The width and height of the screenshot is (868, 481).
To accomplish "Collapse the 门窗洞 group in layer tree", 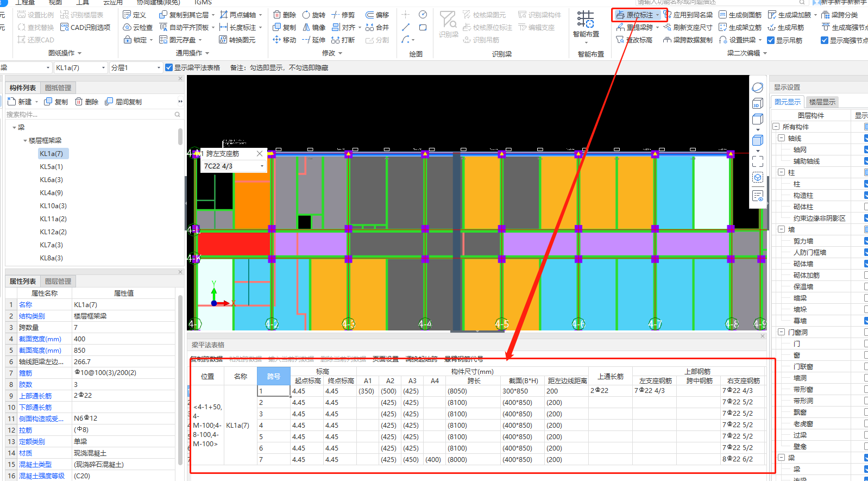I will pyautogui.click(x=781, y=332).
